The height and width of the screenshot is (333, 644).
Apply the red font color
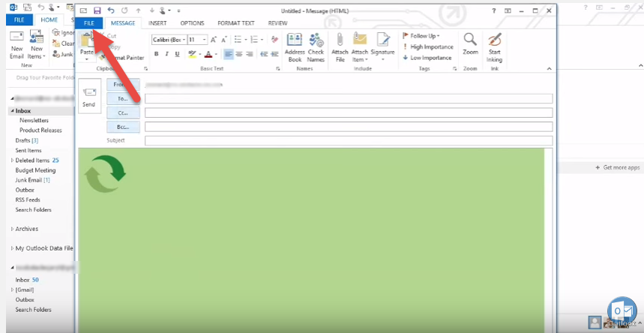click(x=208, y=54)
